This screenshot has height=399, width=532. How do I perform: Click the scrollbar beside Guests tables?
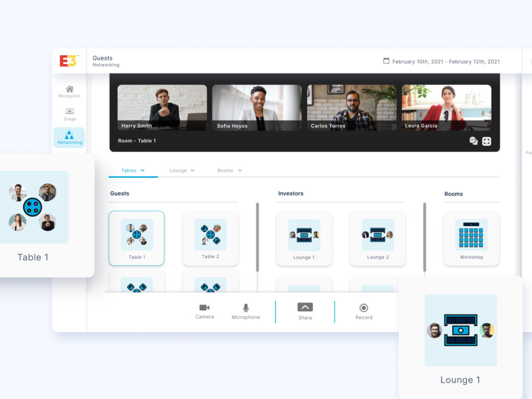coord(257,237)
